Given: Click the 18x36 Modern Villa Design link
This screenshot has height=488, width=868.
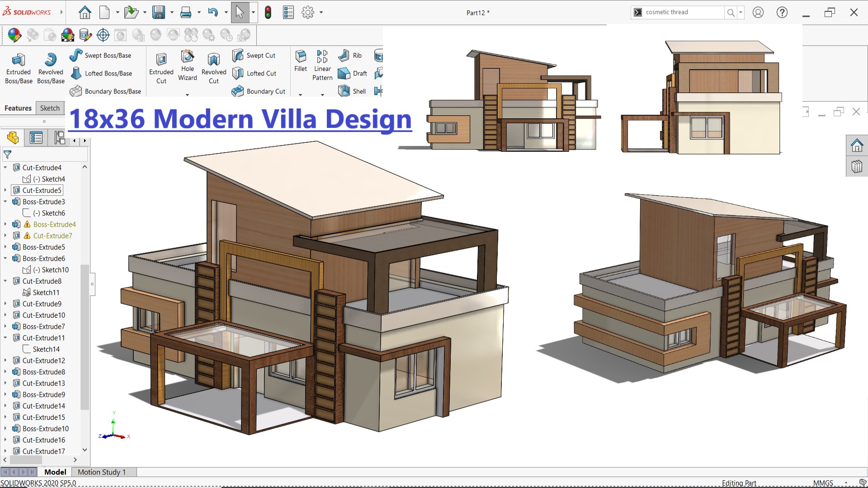Looking at the screenshot, I should click(240, 119).
